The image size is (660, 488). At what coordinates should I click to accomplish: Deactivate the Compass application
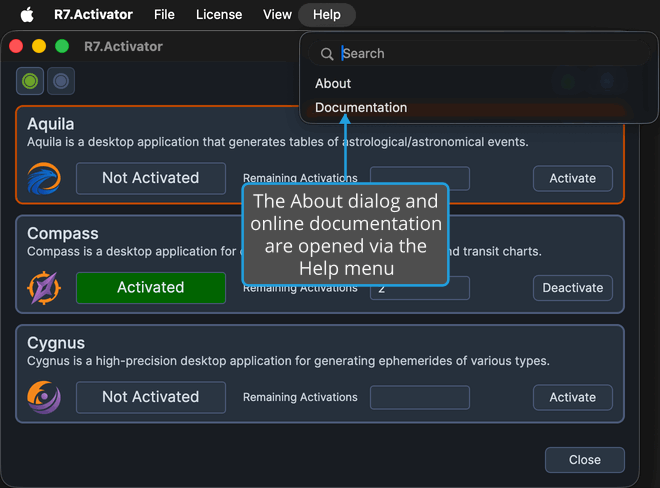(x=572, y=288)
